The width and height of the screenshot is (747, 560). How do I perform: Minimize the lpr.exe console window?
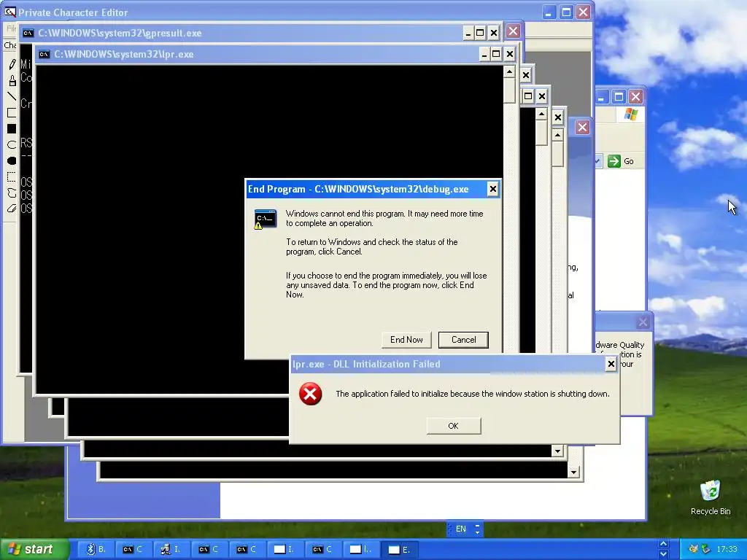tap(484, 54)
